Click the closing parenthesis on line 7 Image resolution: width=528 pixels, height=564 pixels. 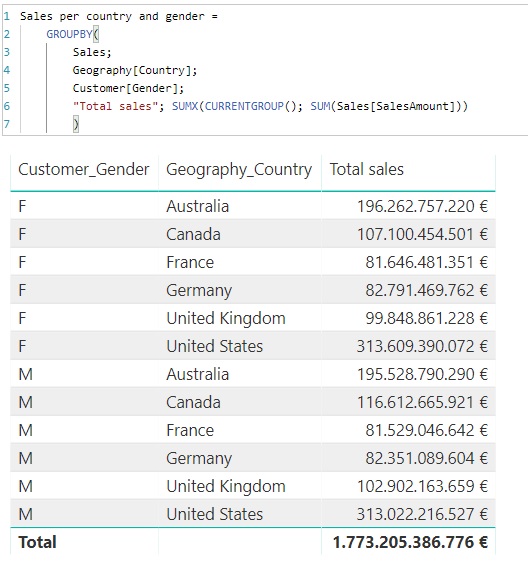click(76, 124)
